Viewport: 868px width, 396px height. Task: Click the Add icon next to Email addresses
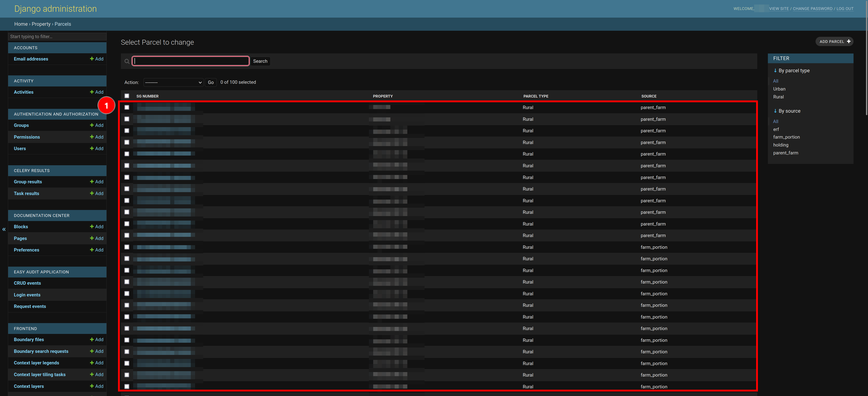pyautogui.click(x=96, y=59)
